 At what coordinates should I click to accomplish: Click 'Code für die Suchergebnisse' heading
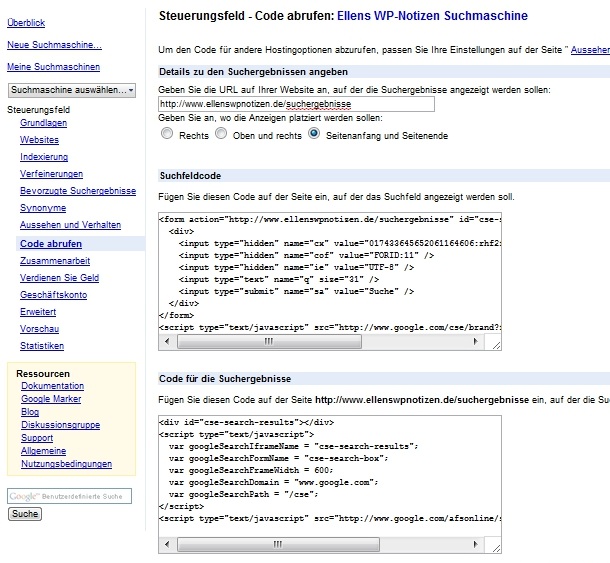[225, 379]
